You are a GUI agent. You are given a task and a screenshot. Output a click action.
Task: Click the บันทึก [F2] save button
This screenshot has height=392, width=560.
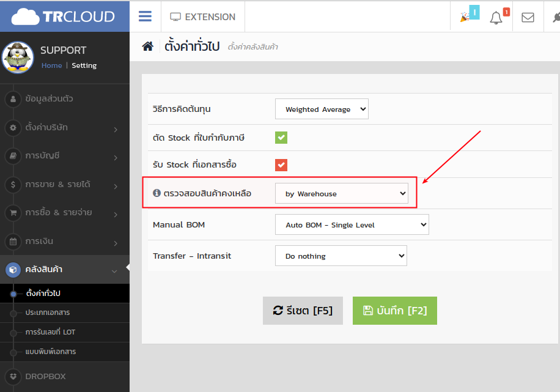pyautogui.click(x=395, y=311)
